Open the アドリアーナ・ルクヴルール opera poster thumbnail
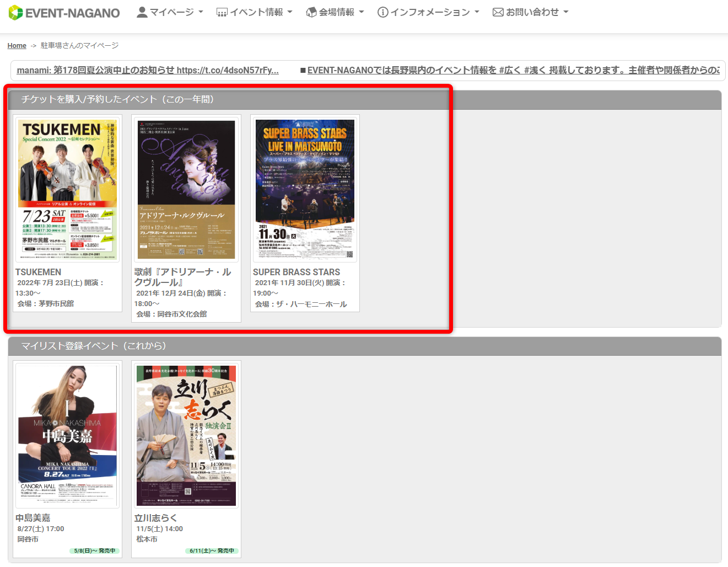 [186, 189]
